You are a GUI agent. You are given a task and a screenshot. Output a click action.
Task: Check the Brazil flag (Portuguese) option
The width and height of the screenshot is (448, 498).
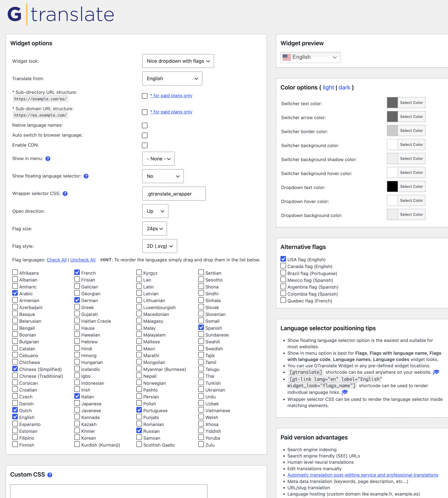point(283,273)
